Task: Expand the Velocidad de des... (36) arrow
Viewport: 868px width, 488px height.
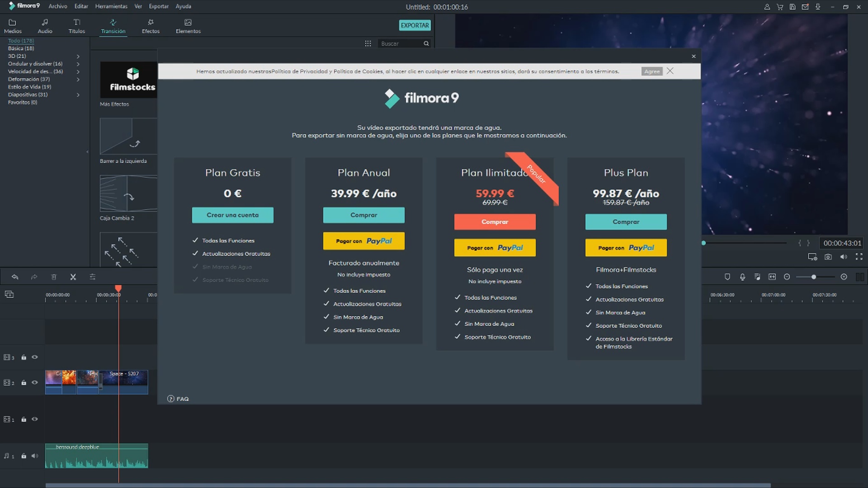Action: click(78, 72)
